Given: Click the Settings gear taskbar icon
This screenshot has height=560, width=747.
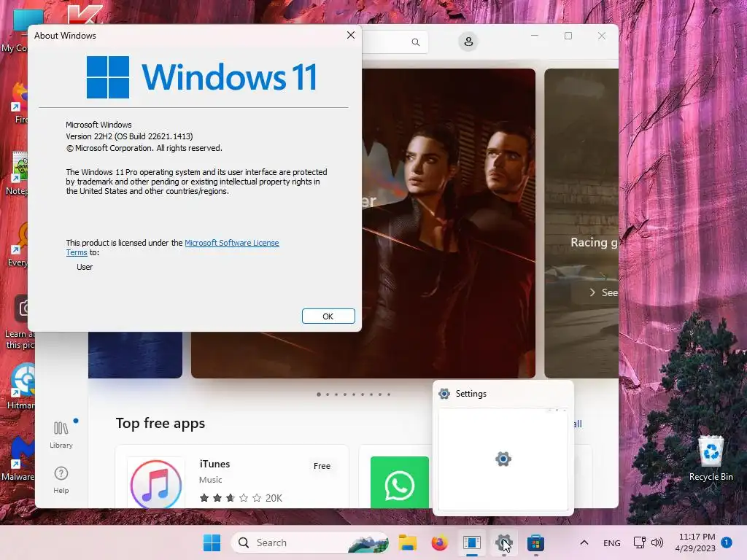Looking at the screenshot, I should click(x=503, y=542).
